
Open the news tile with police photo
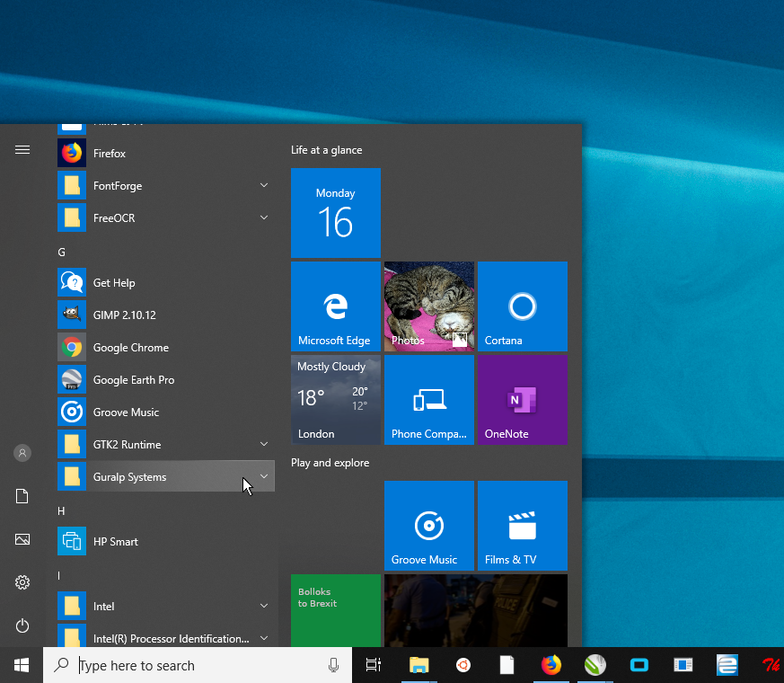click(476, 610)
